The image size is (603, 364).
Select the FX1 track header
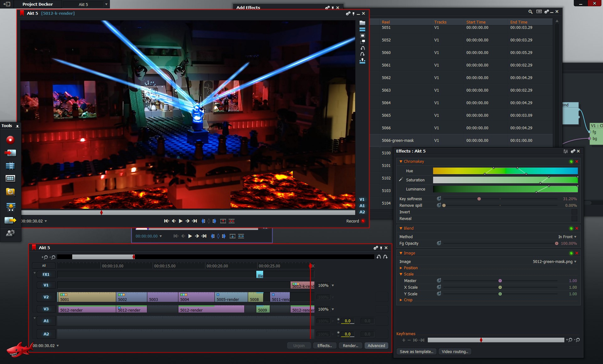pos(46,275)
